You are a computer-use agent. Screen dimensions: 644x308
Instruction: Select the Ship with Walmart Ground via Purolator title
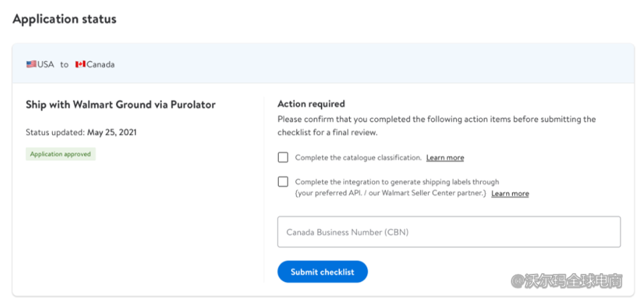(x=120, y=104)
